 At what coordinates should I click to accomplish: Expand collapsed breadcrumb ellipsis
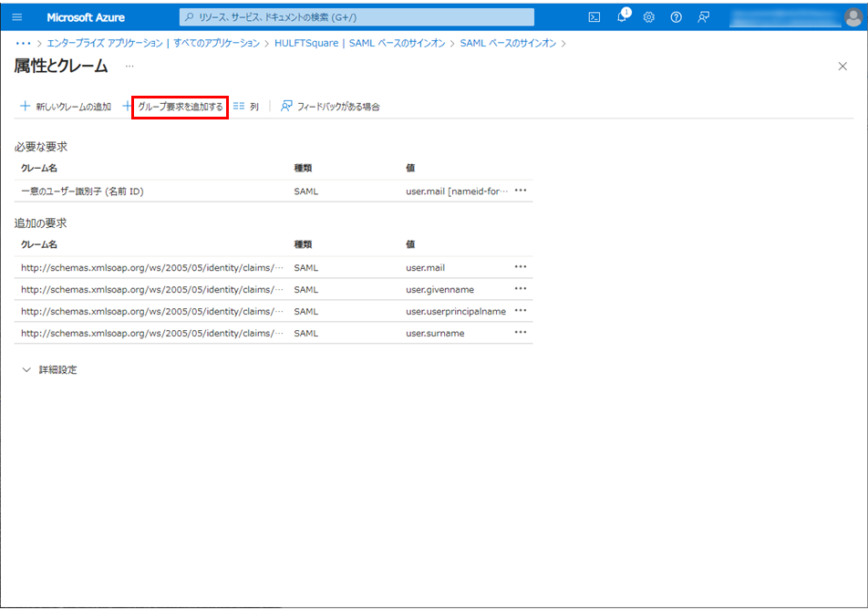(x=23, y=43)
